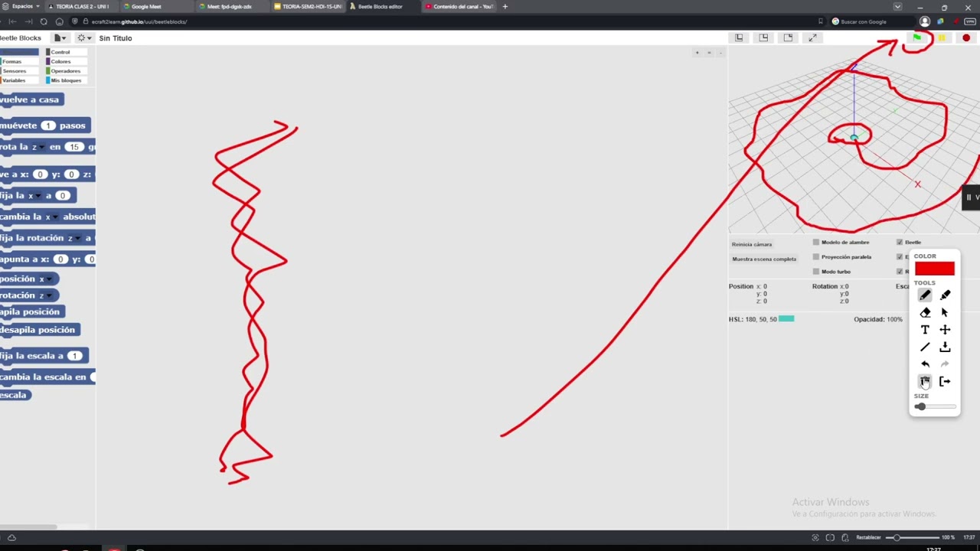Uncheck the Beetle visibility checkbox
The height and width of the screenshot is (551, 980).
pos(900,243)
